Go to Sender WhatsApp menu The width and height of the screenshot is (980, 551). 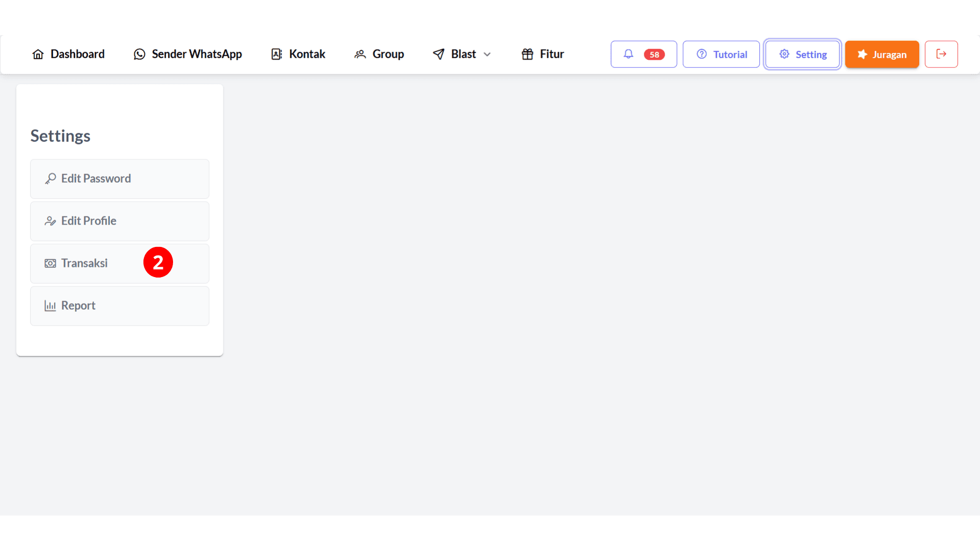tap(188, 54)
